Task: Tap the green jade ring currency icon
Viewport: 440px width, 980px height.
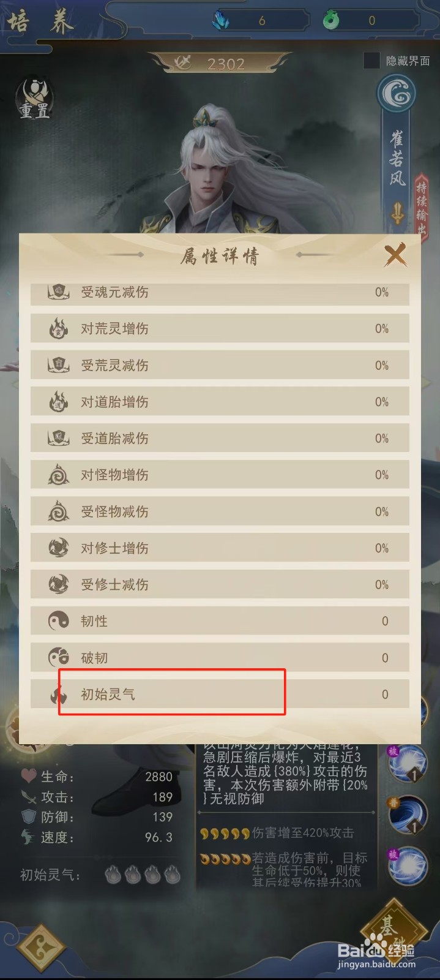Action: [x=331, y=21]
